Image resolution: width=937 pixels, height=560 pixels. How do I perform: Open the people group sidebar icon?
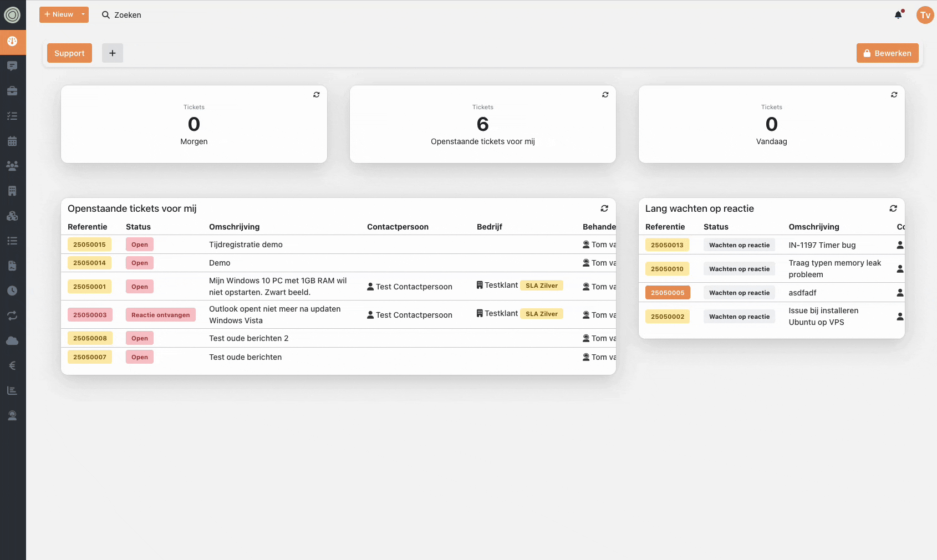click(x=12, y=166)
